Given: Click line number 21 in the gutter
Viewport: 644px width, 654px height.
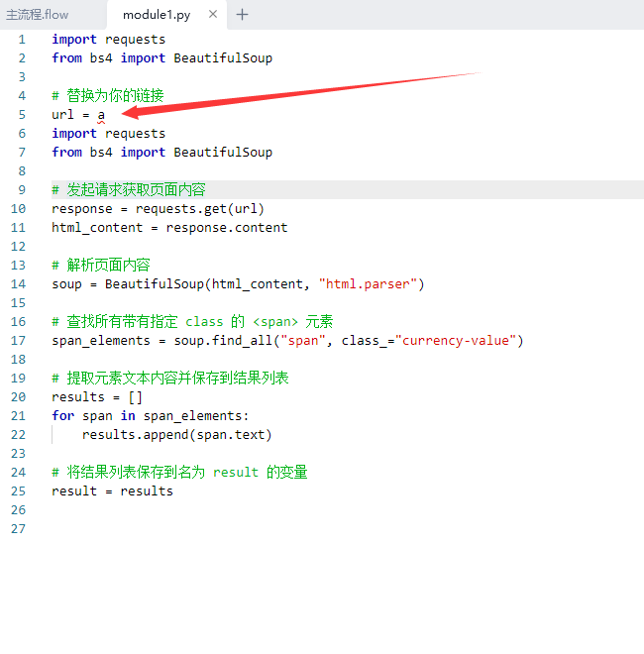Looking at the screenshot, I should click(x=19, y=416).
